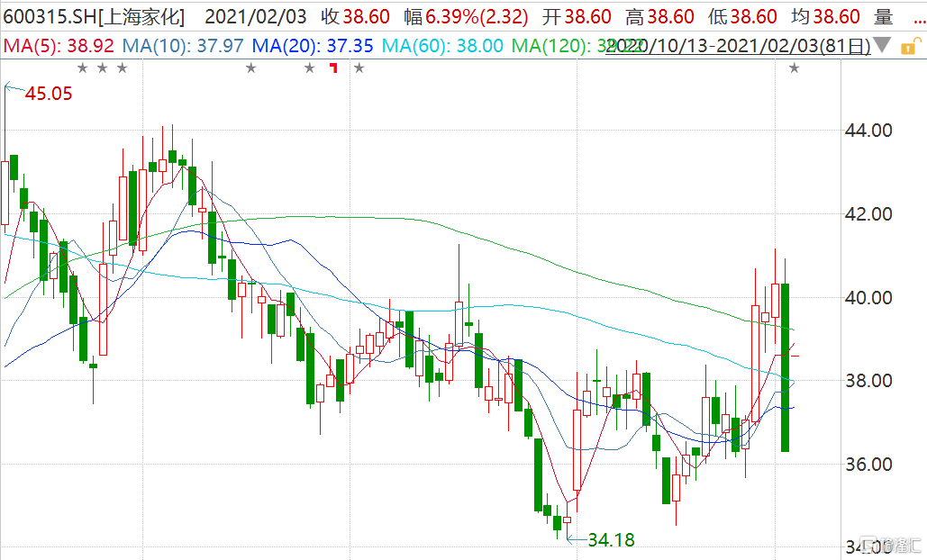
Task: Select the MA(60): 38.00 indicator label
Action: click(x=443, y=46)
